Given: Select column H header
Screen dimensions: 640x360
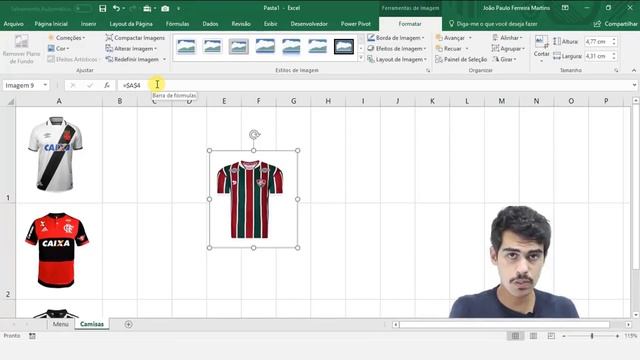Looking at the screenshot, I should (x=328, y=101).
